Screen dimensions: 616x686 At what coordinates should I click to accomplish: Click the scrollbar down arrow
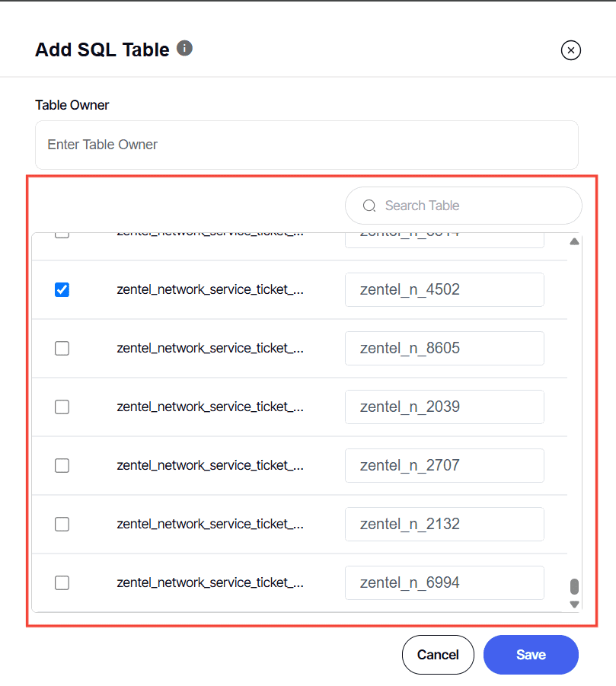click(x=573, y=604)
